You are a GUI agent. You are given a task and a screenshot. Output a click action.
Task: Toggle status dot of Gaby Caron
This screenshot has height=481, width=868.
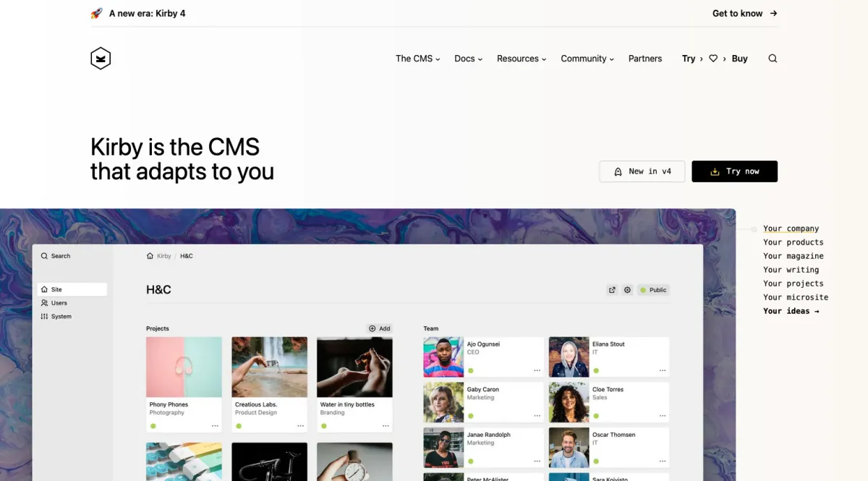pos(471,416)
